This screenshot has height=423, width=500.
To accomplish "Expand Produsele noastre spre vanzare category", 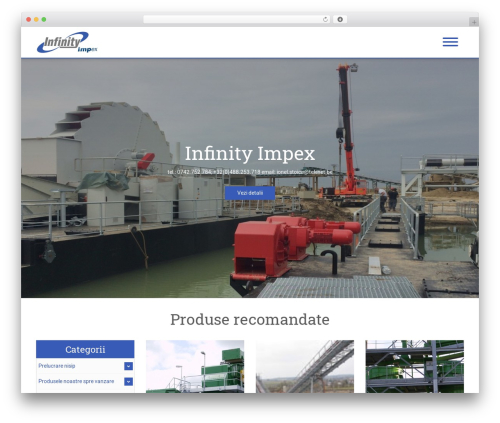I will pos(128,381).
